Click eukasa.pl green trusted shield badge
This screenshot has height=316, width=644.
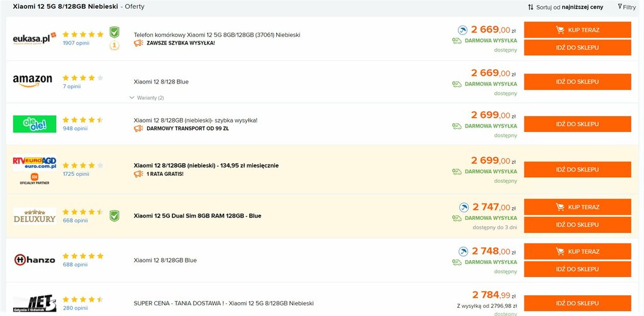114,32
